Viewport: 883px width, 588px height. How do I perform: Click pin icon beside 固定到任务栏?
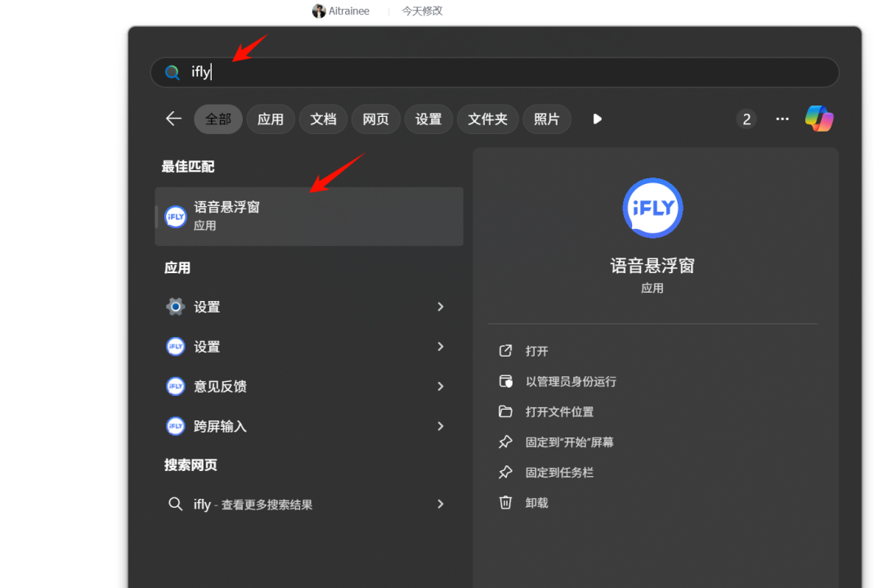[x=506, y=473]
